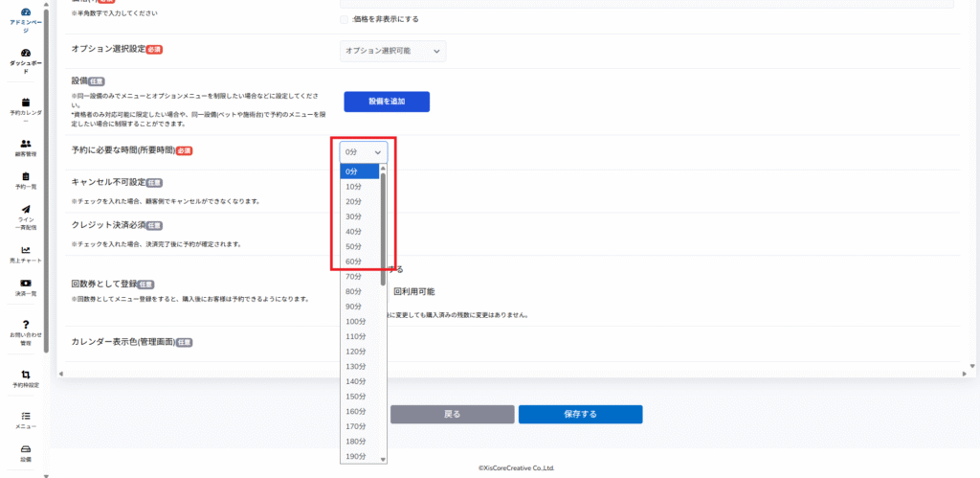Open the 売上チャート chart icon
Viewport: 980px width, 478px height.
click(x=26, y=250)
